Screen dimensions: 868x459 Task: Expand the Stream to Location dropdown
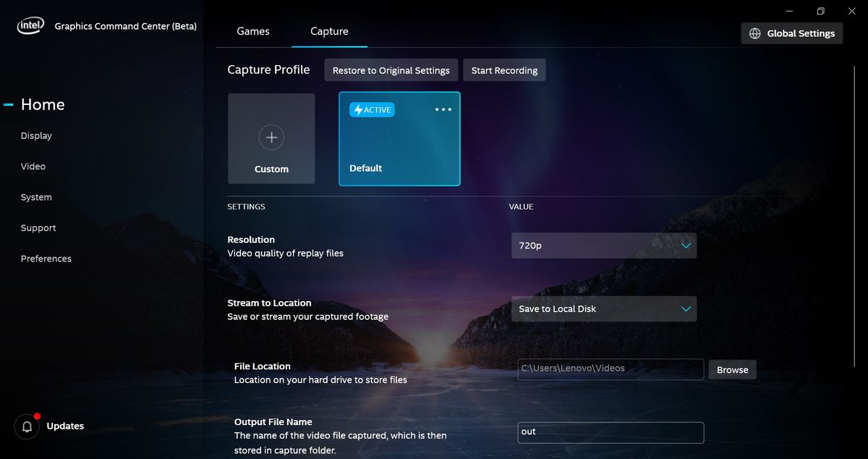click(x=604, y=308)
